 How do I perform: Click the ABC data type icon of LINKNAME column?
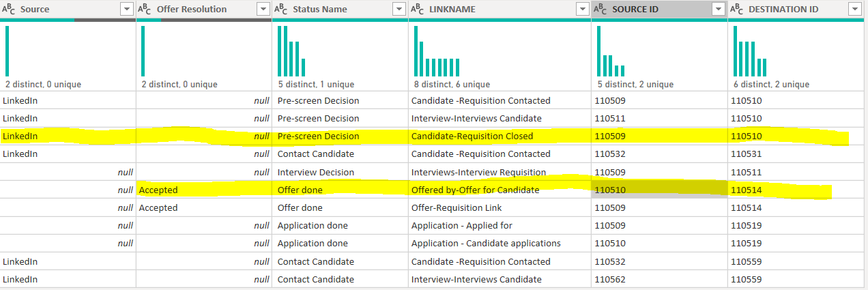pyautogui.click(x=417, y=9)
